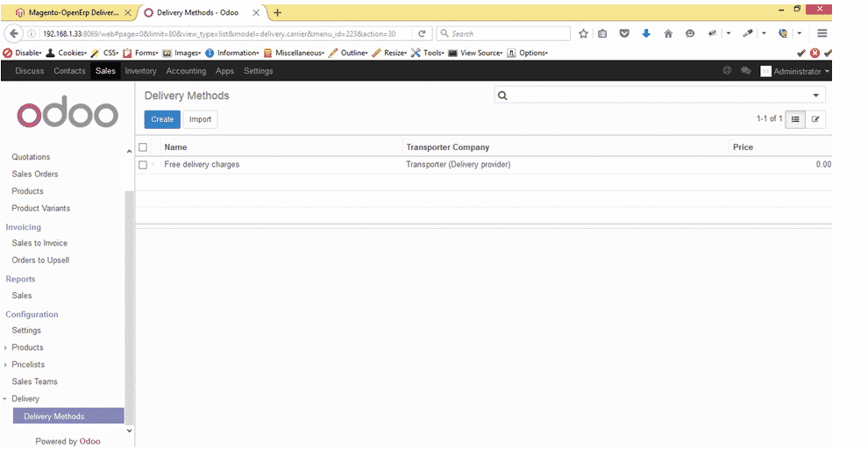Tick the Free delivery charges checkbox
Viewport: 868px width, 449px height.
coord(143,165)
